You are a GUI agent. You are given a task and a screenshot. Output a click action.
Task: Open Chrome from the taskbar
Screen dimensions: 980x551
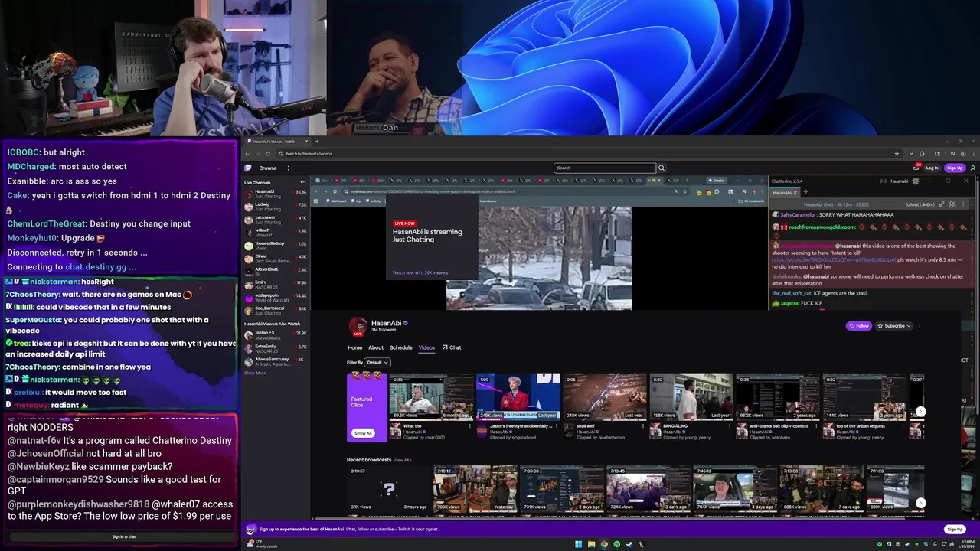pyautogui.click(x=604, y=544)
